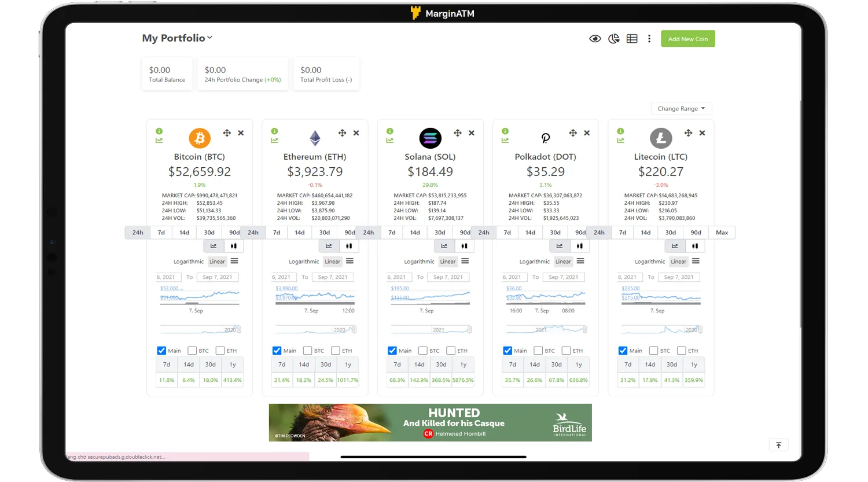Viewport: 868px width, 482px height.
Task: Open the pie chart view icon
Action: tap(614, 39)
